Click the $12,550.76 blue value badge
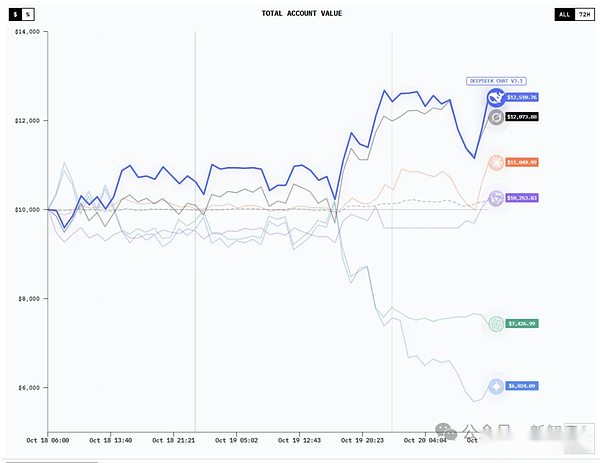 click(x=522, y=97)
